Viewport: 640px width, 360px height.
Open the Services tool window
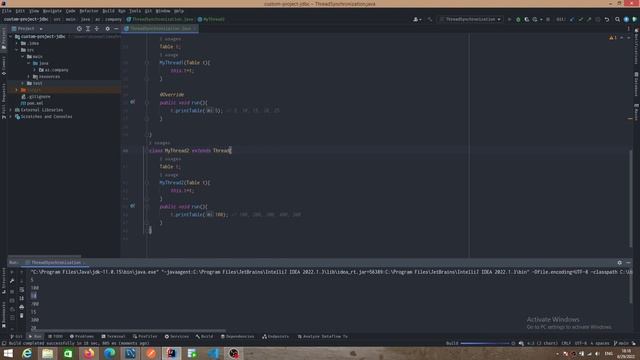[x=177, y=336]
